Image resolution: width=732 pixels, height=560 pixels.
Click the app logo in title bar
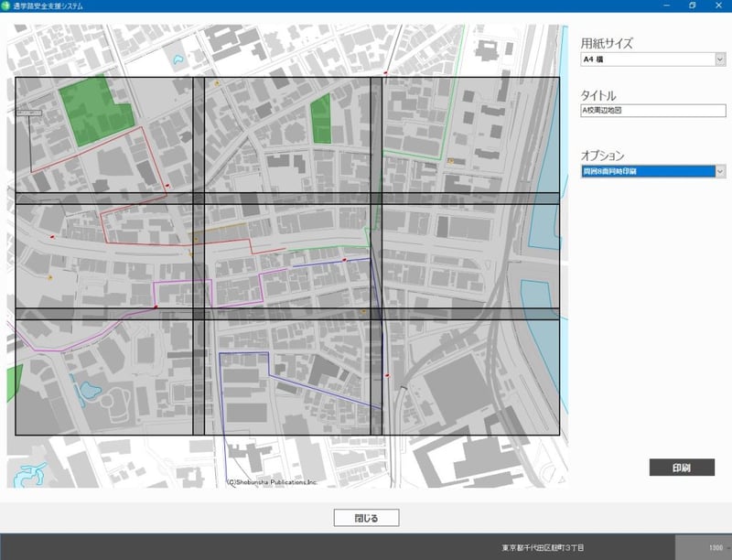(x=6, y=5)
